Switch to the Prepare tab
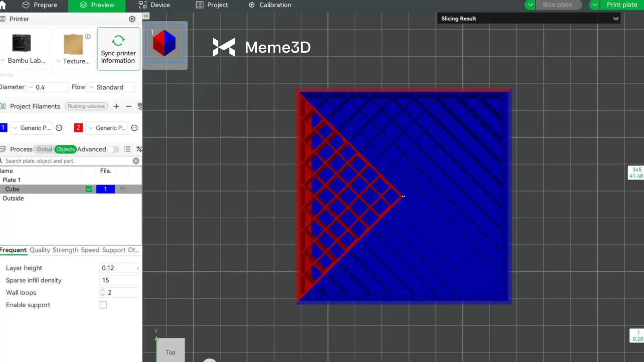Viewport: 644px width, 362px height. point(40,5)
